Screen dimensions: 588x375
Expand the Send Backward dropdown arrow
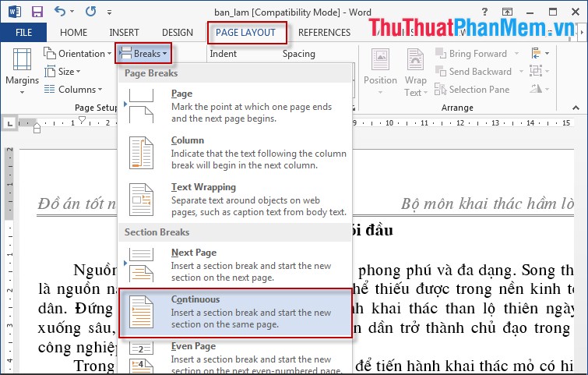pyautogui.click(x=521, y=71)
